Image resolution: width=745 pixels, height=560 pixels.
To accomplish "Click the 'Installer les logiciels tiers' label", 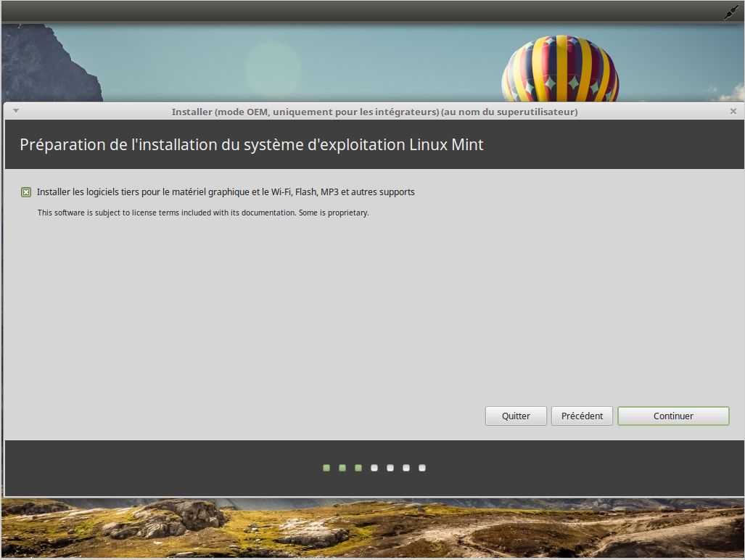I will pos(226,192).
